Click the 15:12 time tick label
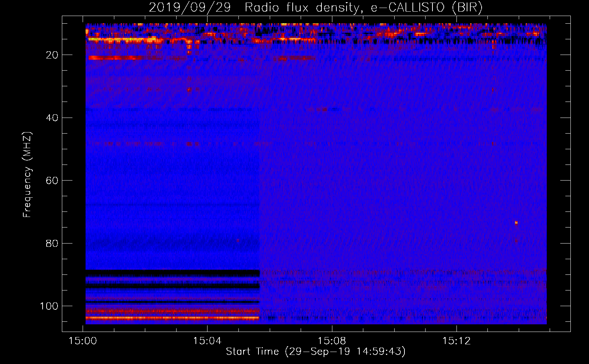The image size is (589, 364). tap(456, 341)
